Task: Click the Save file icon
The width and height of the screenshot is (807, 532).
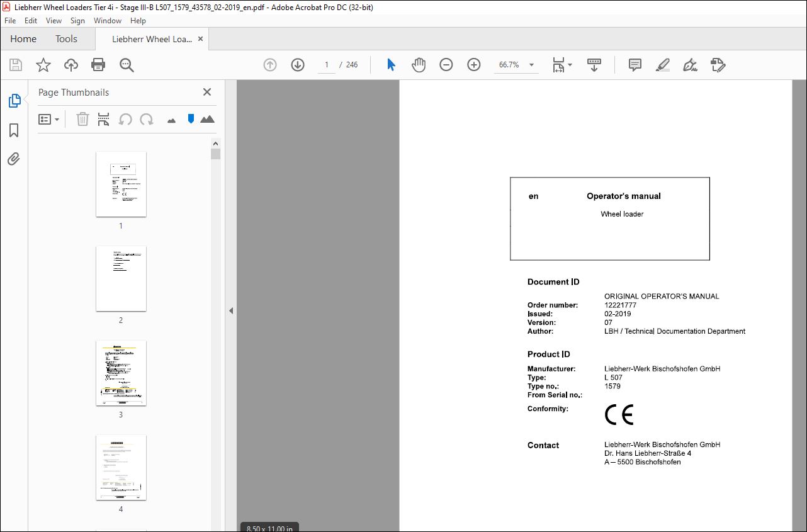Action: click(16, 65)
